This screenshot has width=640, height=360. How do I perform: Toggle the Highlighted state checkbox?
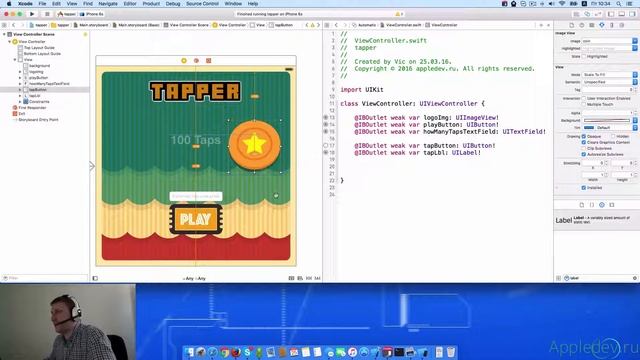(x=584, y=56)
